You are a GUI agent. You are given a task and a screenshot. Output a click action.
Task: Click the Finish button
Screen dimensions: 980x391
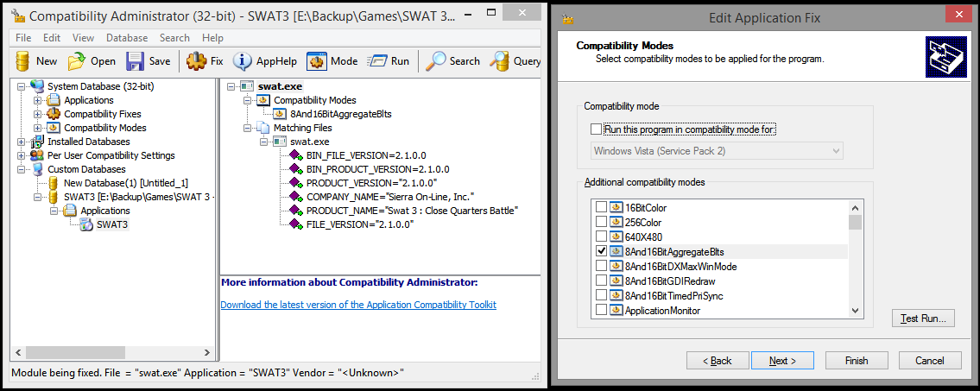point(857,361)
